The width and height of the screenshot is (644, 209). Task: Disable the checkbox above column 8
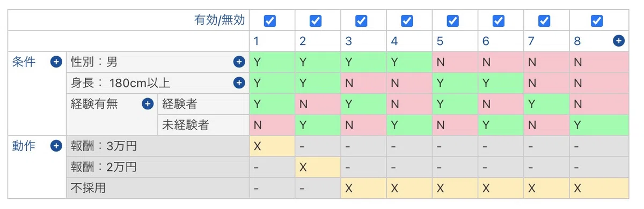coord(596,21)
